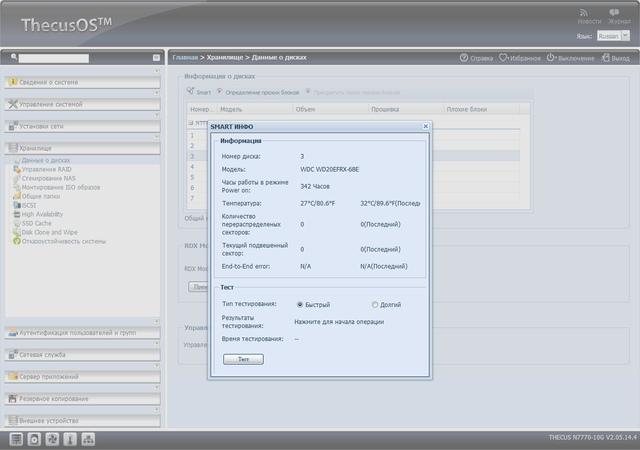The width and height of the screenshot is (640, 450).
Task: Open SSD Cache in storage tree
Action: pyautogui.click(x=36, y=223)
